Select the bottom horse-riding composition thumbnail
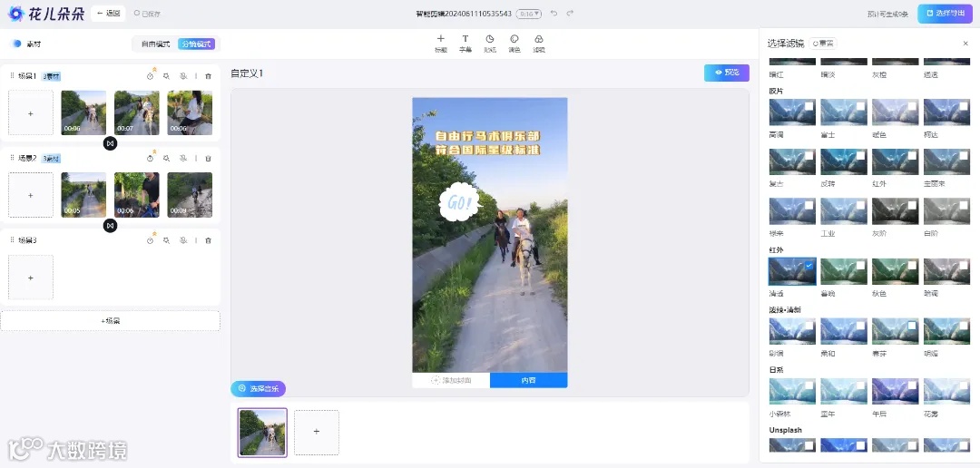The height and width of the screenshot is (468, 980). point(262,433)
